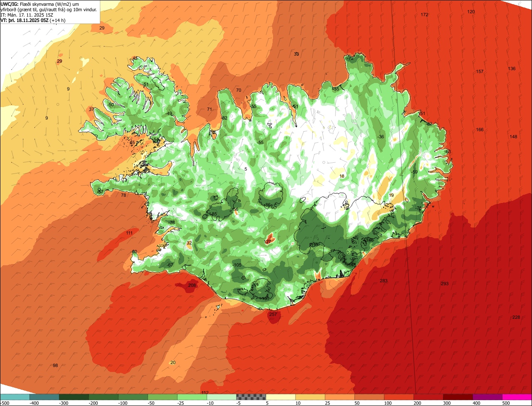Click the legend label '-500'

(5, 403)
